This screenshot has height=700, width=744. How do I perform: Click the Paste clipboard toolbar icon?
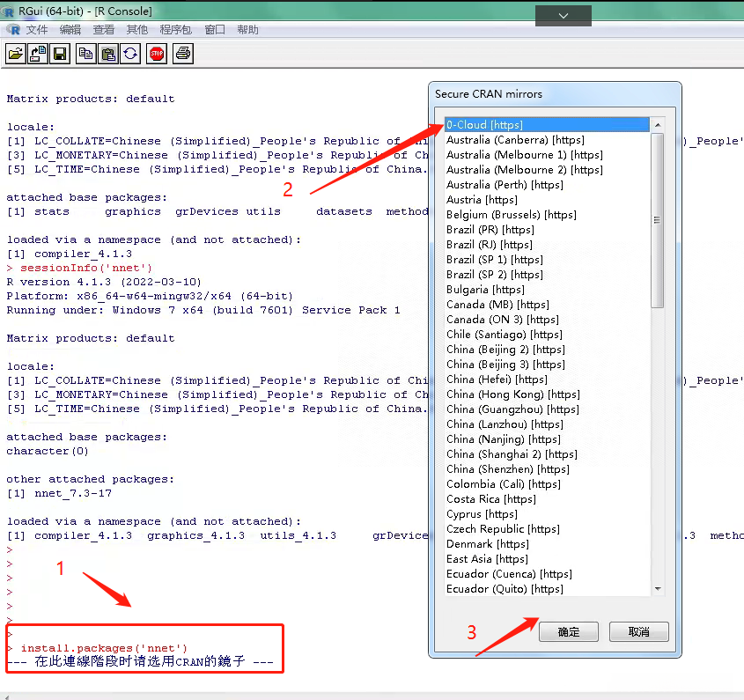click(108, 54)
